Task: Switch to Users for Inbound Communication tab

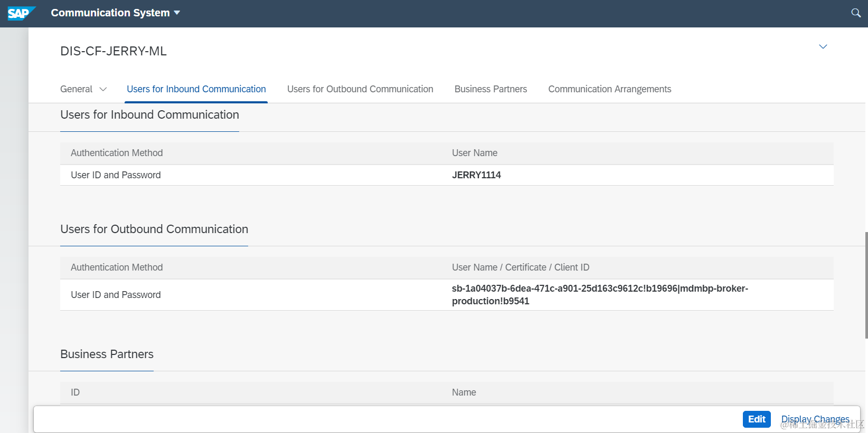Action: pyautogui.click(x=196, y=89)
